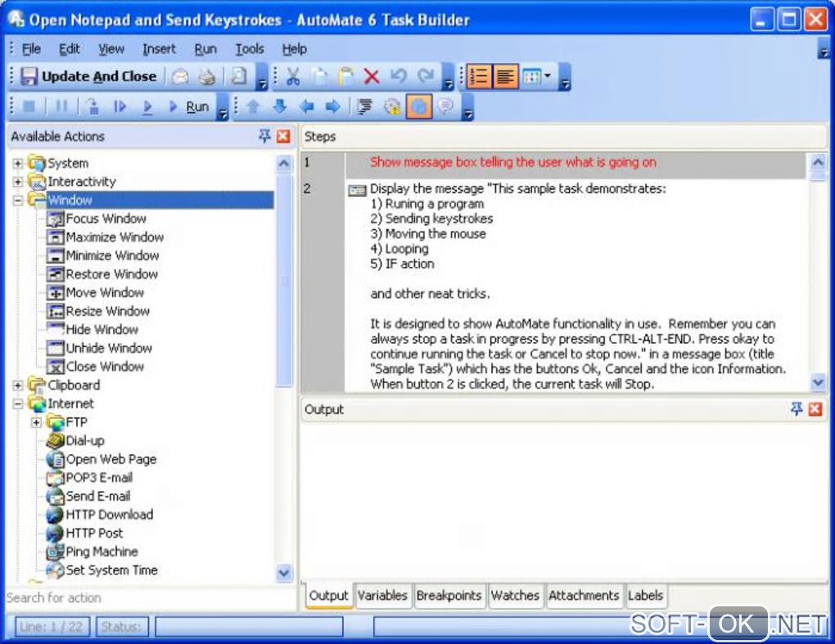This screenshot has height=644, width=835.
Task: Click the Redo arrow icon
Action: pos(425,77)
